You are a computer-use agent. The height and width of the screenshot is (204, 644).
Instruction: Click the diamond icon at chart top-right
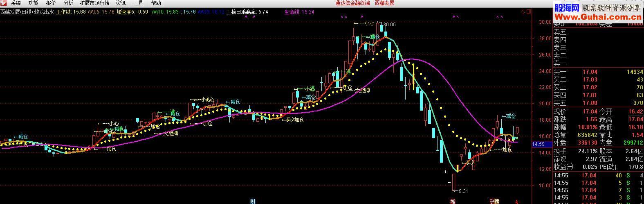(x=523, y=12)
